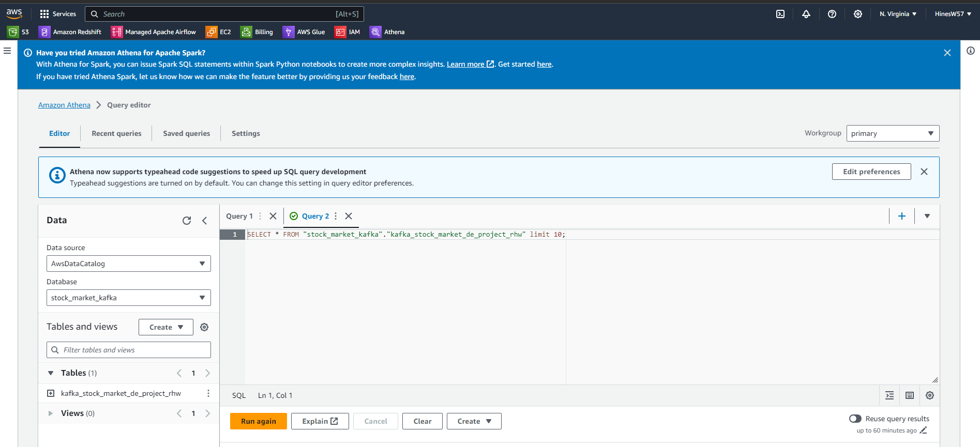
Task: Open the editor Create dropdown button
Action: click(x=474, y=421)
